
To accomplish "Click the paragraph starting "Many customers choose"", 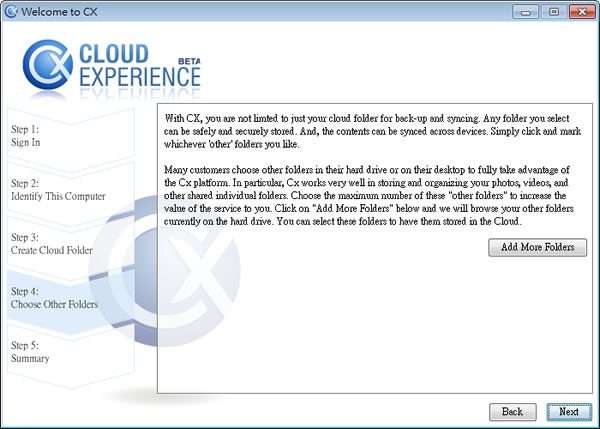I will click(x=369, y=196).
